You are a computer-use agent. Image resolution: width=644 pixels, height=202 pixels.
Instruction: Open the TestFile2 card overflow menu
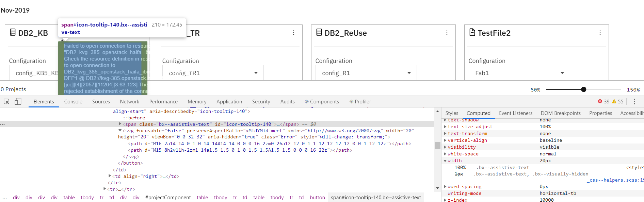point(600,33)
